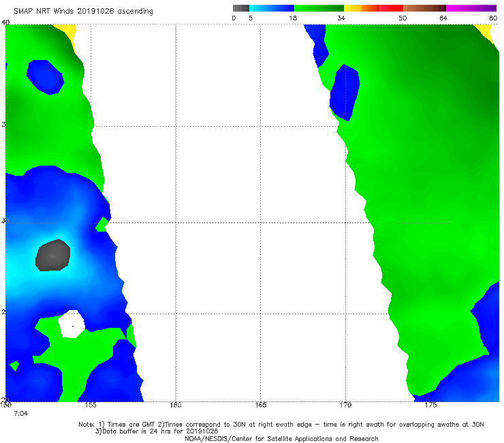Click the gray 0-5 colorbar segment
The image size is (504, 443).
[x=240, y=8]
